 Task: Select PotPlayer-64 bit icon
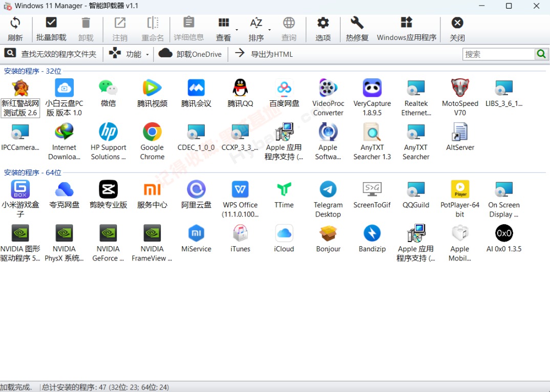460,189
